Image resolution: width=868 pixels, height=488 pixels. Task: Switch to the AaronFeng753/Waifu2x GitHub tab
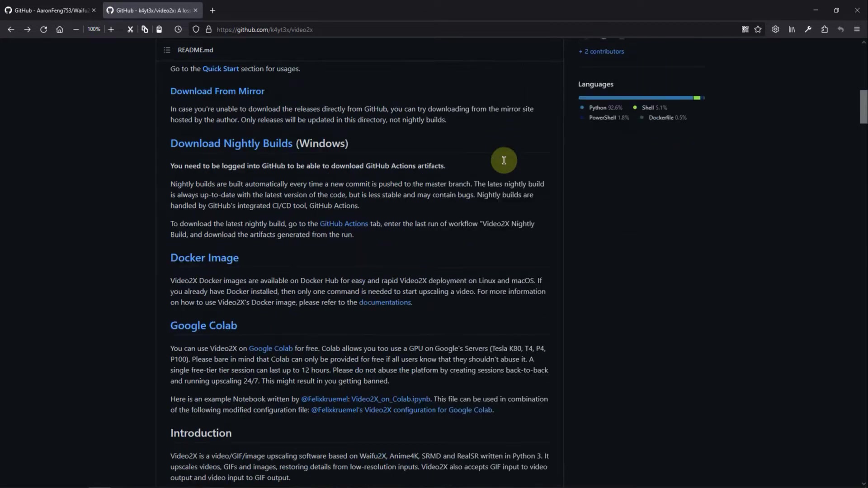(50, 10)
